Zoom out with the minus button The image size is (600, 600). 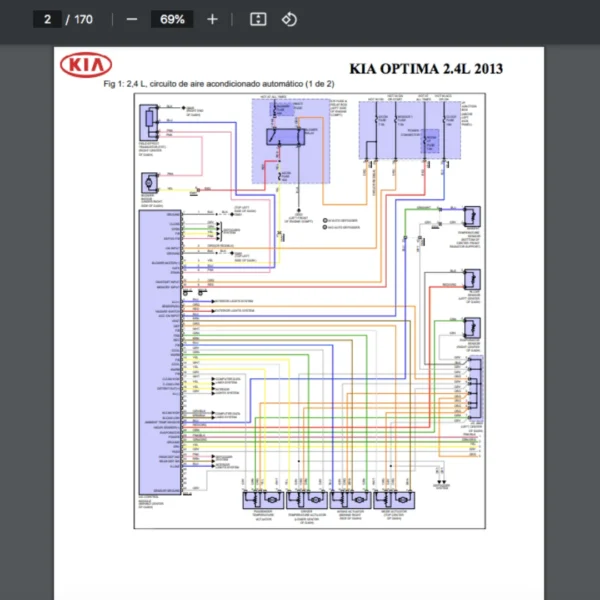click(132, 19)
